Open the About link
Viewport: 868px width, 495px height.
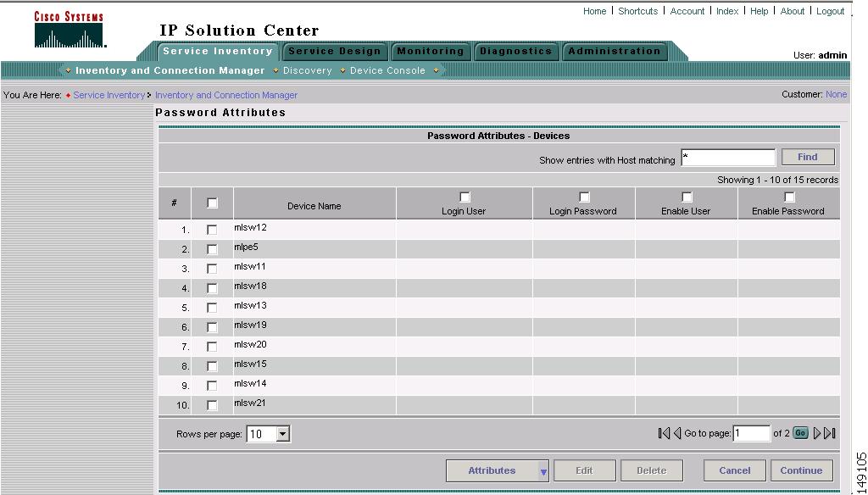pos(793,11)
